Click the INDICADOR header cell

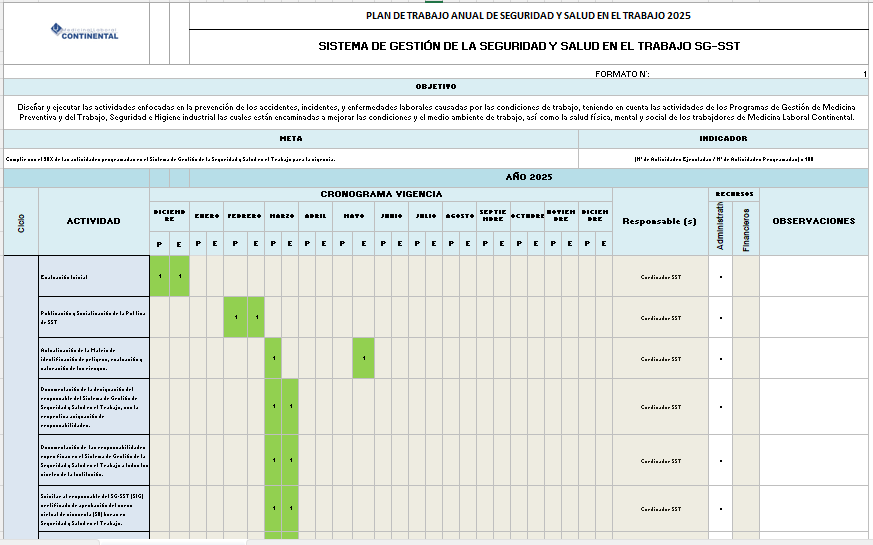[723, 139]
